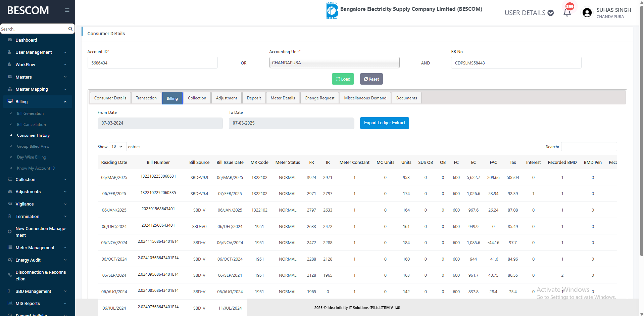Open the Miscellaneous Demand tab
Viewport: 644px width, 316px height.
(x=365, y=98)
